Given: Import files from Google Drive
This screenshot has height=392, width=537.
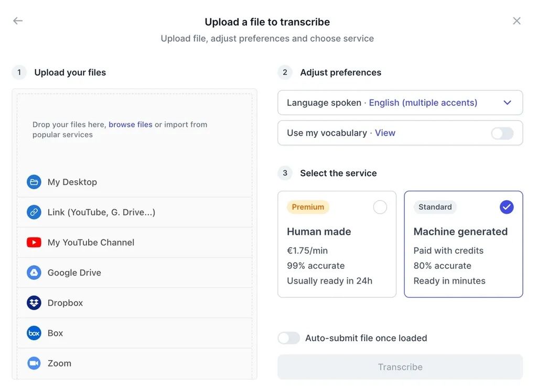Looking at the screenshot, I should pyautogui.click(x=33, y=272).
